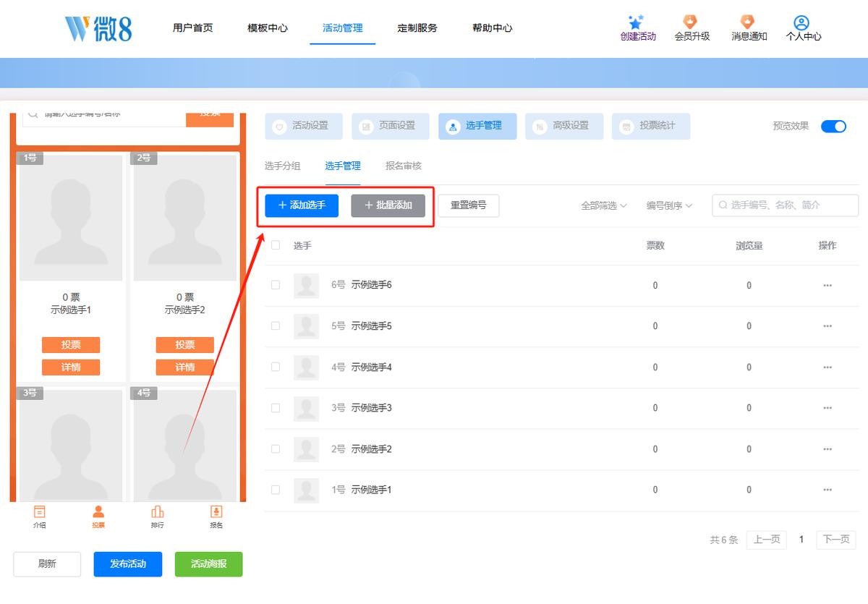Tick the select-all checkbox in table header
The height and width of the screenshot is (604, 868).
(x=276, y=245)
